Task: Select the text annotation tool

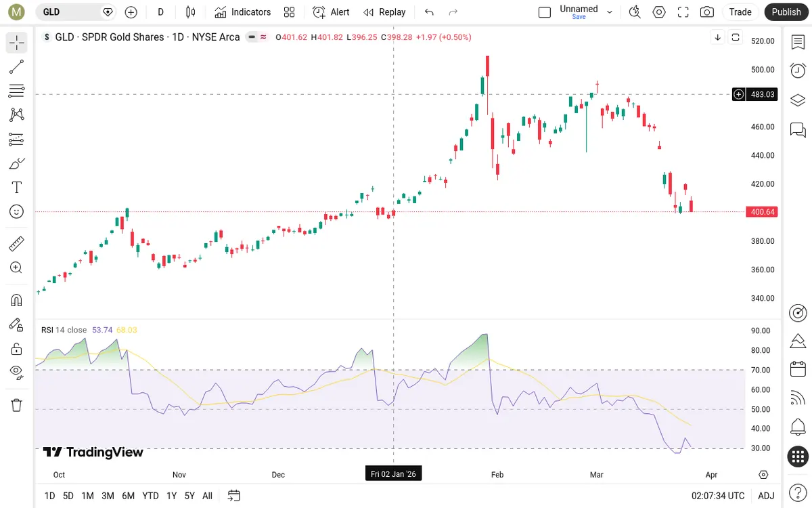Action: [17, 188]
